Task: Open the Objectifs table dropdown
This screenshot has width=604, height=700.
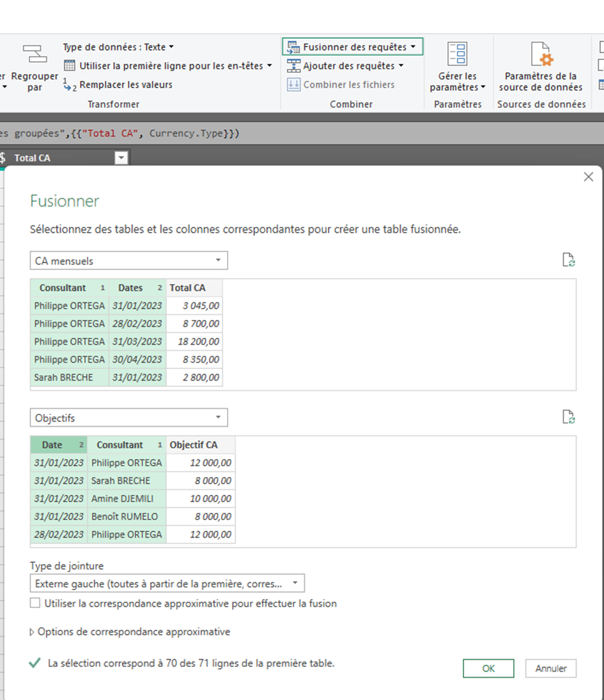Action: pos(128,418)
